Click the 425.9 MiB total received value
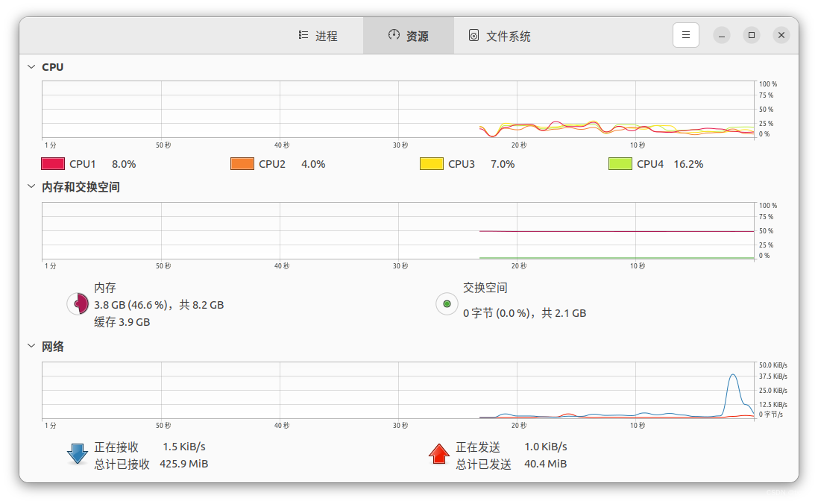The height and width of the screenshot is (504, 818). pos(183,464)
